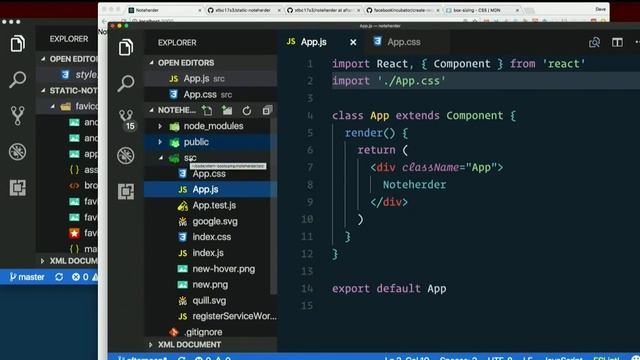Click Search icon in background VS Code window
Viewport: 640px width, 360px height.
(18, 80)
